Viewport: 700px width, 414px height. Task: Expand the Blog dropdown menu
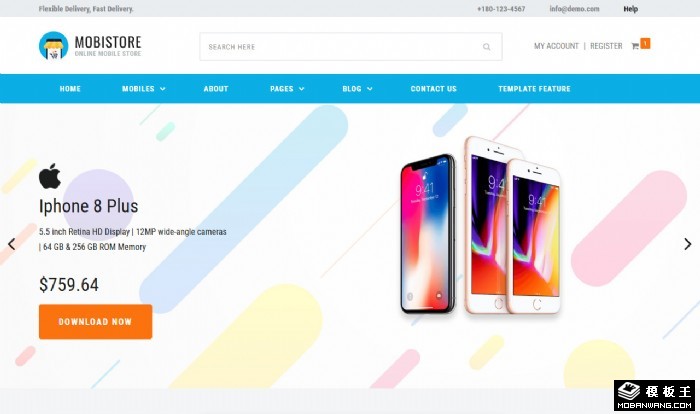point(357,89)
